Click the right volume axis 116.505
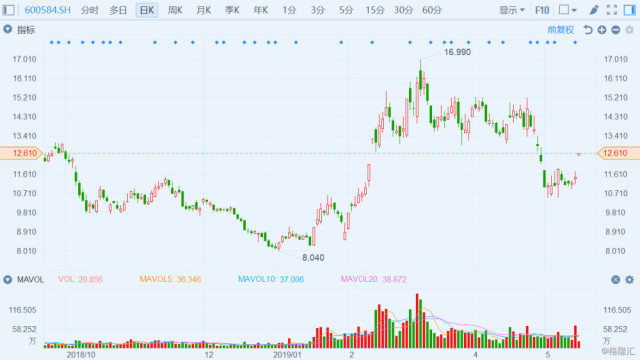This screenshot has height=360, width=640. pos(617,310)
